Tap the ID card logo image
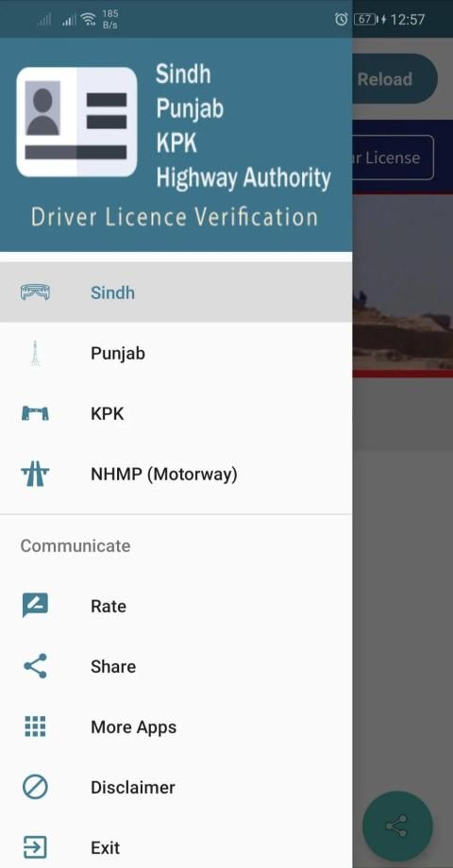This screenshot has height=868, width=453. pyautogui.click(x=76, y=122)
